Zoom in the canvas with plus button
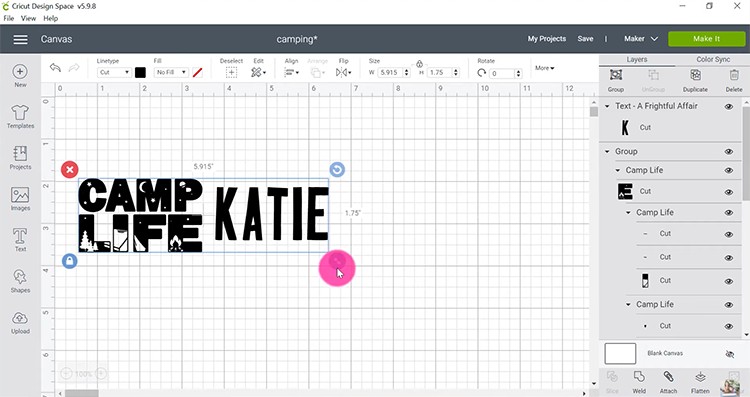This screenshot has width=750, height=397. tap(101, 374)
